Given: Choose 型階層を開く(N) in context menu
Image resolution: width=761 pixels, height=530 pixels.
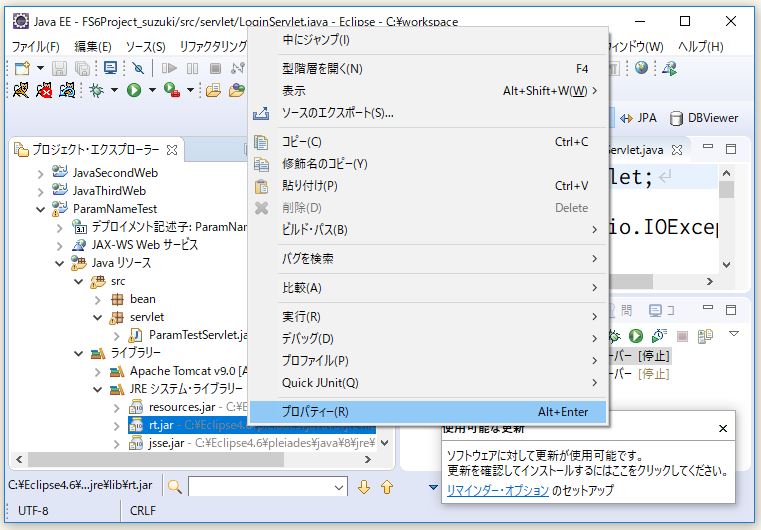Looking at the screenshot, I should coord(428,69).
